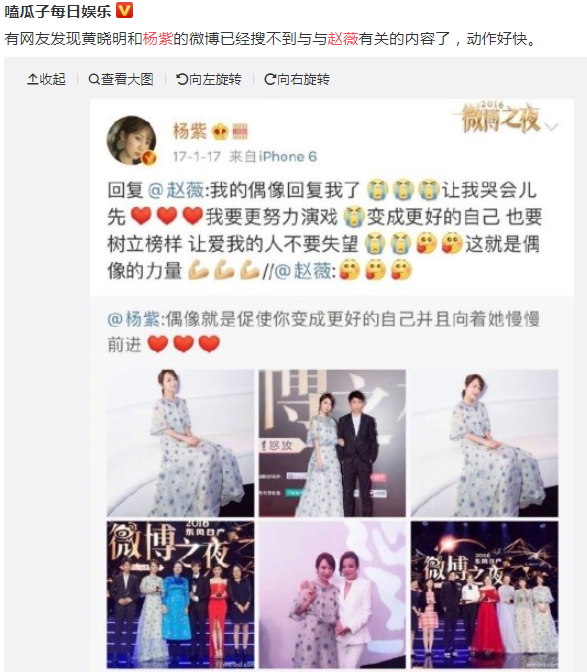Open photo with woman in white suit
The image size is (587, 672).
[x=332, y=594]
